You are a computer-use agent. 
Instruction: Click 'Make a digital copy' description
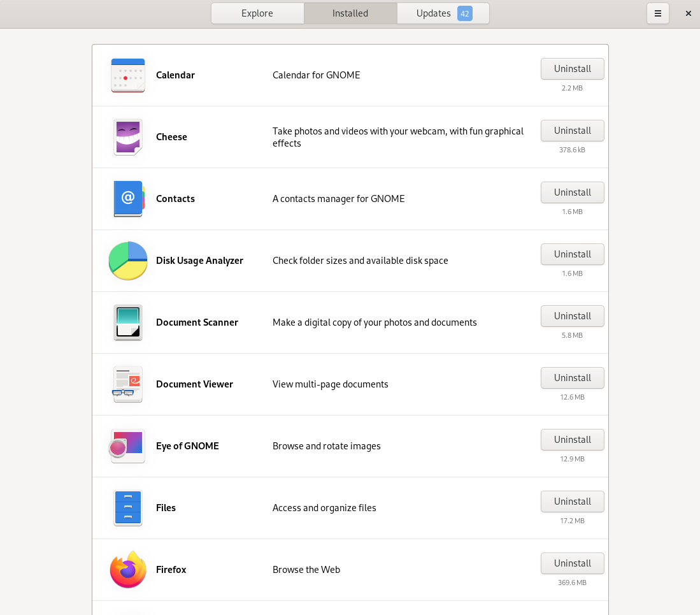click(374, 322)
